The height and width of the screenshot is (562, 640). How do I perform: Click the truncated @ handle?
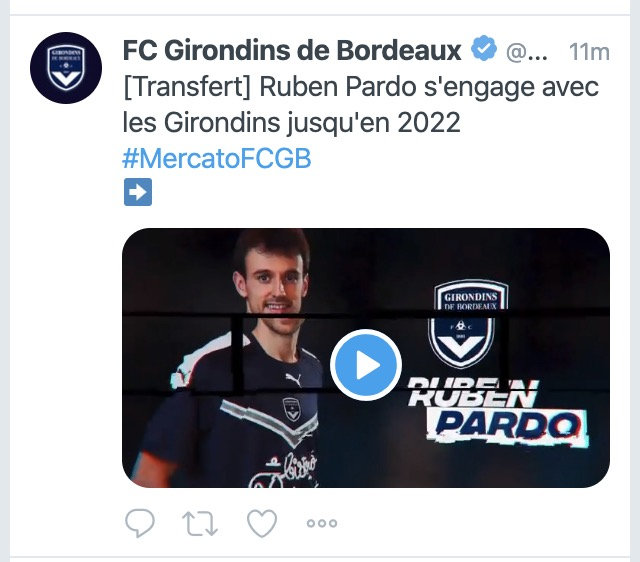pyautogui.click(x=527, y=52)
